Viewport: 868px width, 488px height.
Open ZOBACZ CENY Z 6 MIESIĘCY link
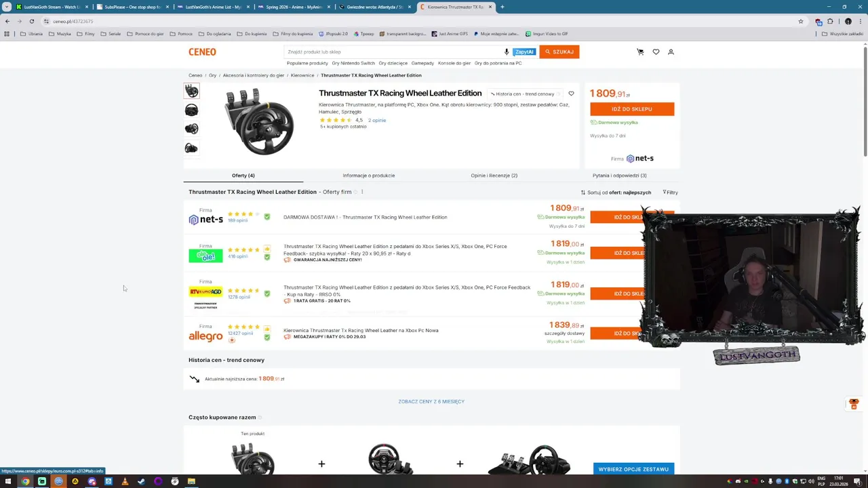[x=431, y=401]
